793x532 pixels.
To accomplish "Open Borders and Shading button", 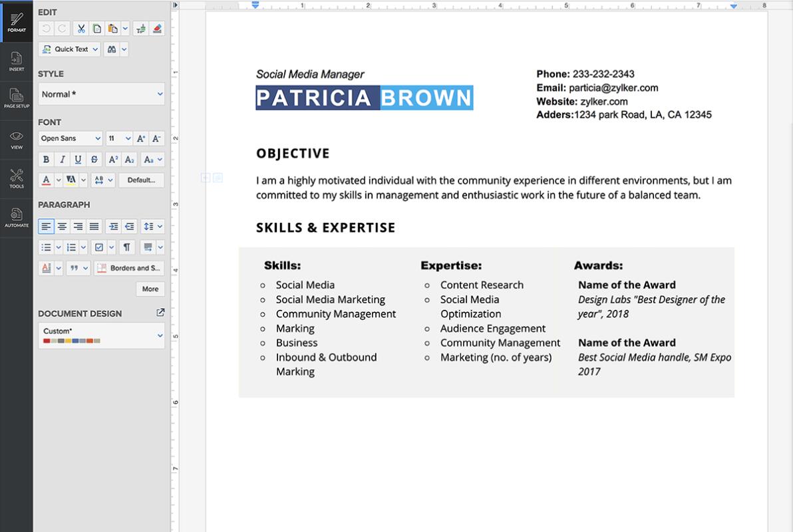I will pos(130,268).
